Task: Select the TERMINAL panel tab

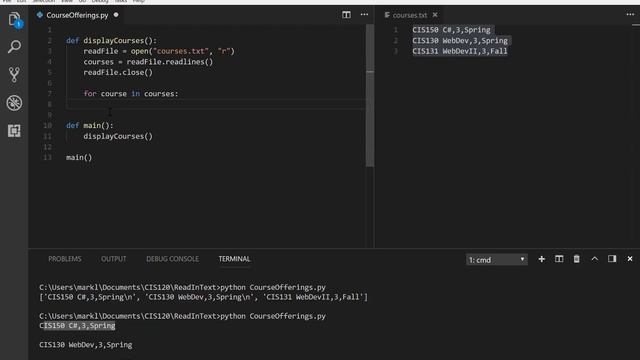Action: point(234,259)
